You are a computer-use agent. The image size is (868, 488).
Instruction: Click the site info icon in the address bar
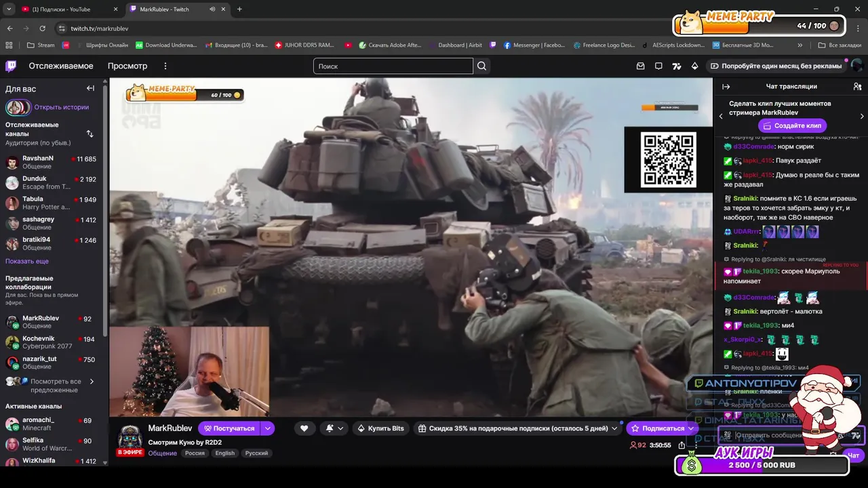click(62, 28)
